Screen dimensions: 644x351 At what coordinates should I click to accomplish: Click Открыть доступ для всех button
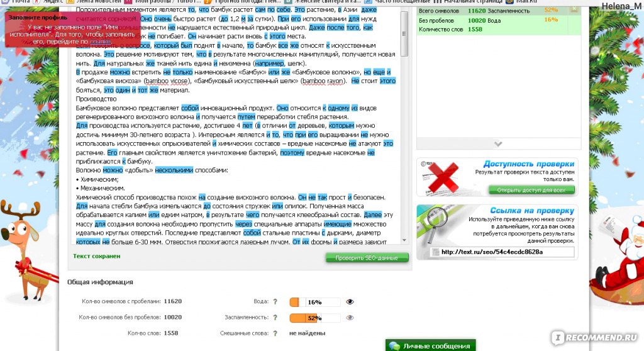[531, 190]
